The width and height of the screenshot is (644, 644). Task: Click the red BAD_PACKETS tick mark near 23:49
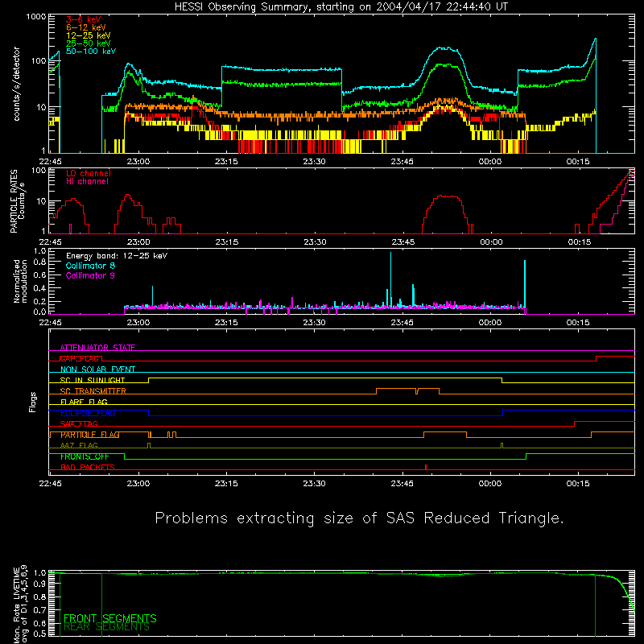[x=426, y=467]
